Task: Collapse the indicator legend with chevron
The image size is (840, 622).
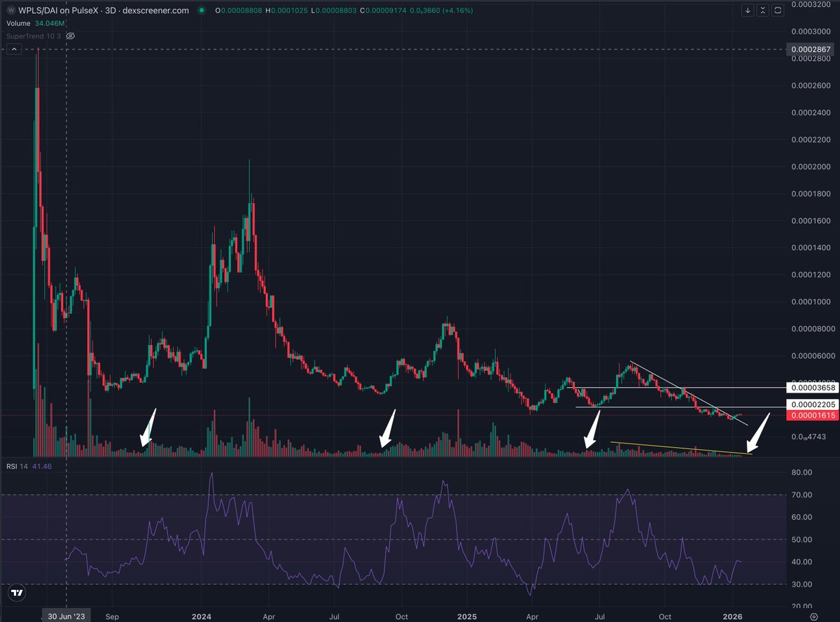Action: pos(14,50)
